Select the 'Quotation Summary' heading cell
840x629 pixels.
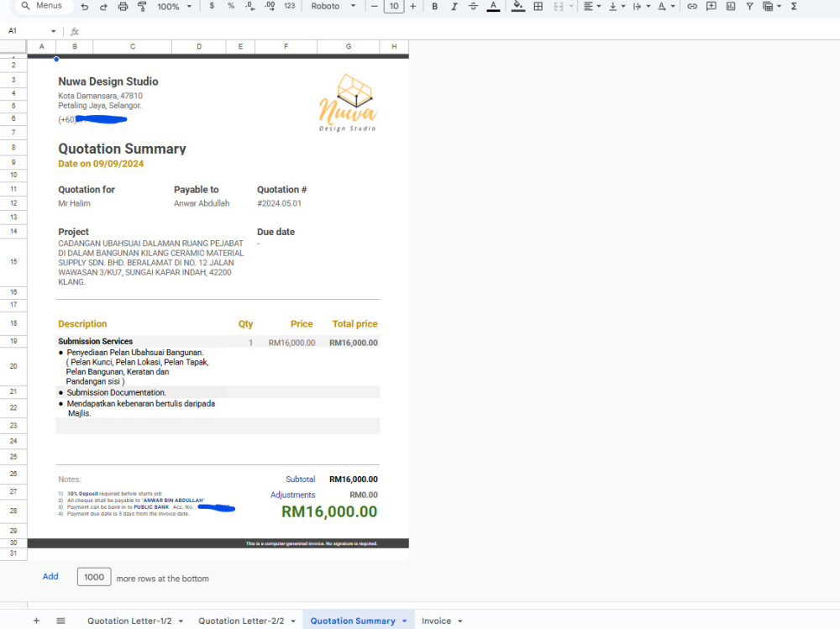(x=122, y=149)
